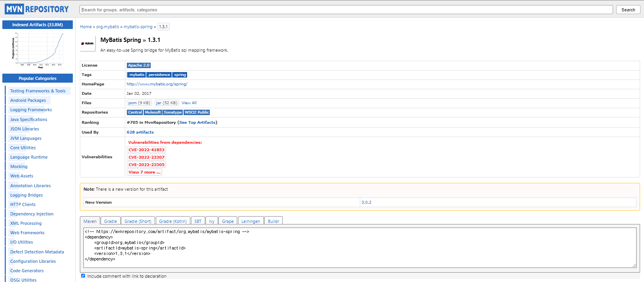Go to Home breadcrumb link
Image resolution: width=644 pixels, height=282 pixels.
click(x=86, y=27)
